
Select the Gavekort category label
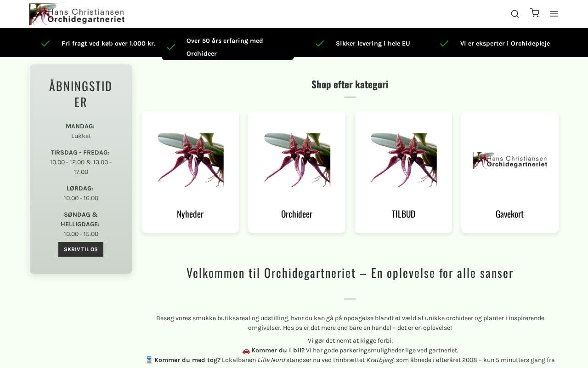pyautogui.click(x=510, y=214)
